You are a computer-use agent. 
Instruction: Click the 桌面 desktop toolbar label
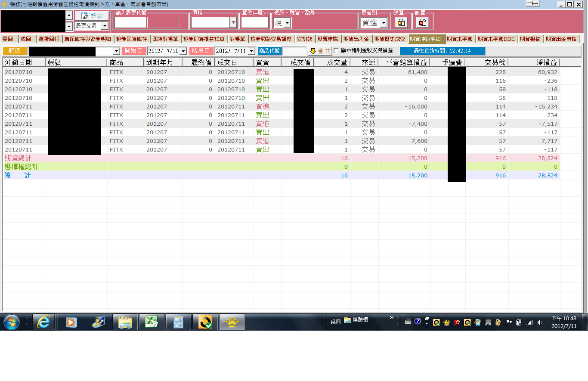336,321
